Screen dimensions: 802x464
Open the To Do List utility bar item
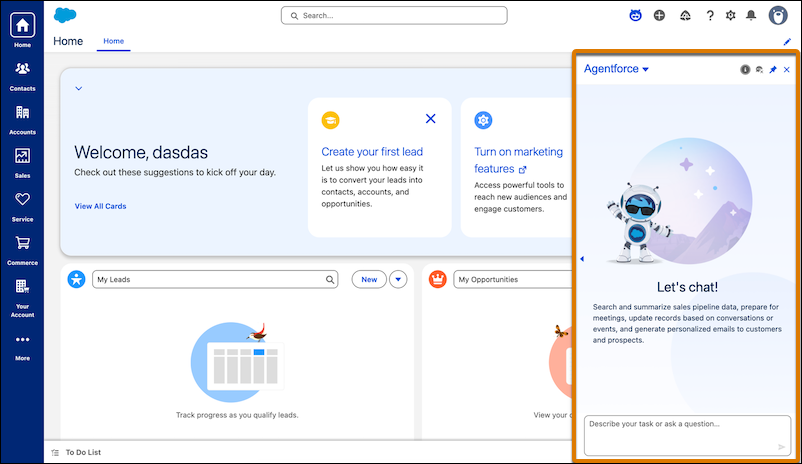point(76,452)
